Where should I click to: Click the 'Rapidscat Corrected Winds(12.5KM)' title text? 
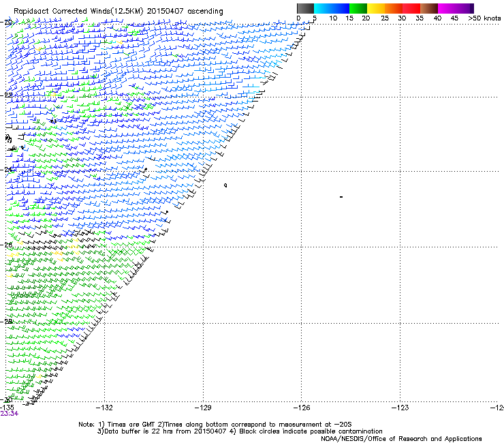[78, 11]
